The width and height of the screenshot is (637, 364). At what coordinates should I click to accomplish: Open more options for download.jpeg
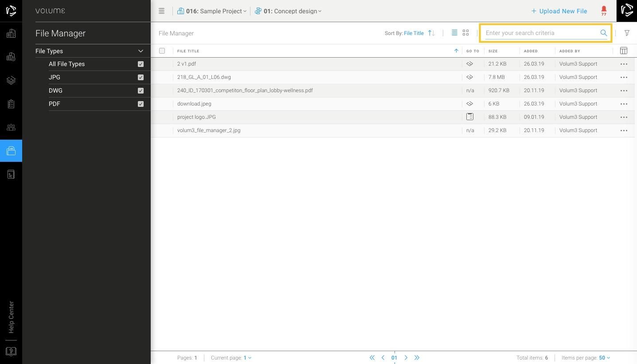624,104
